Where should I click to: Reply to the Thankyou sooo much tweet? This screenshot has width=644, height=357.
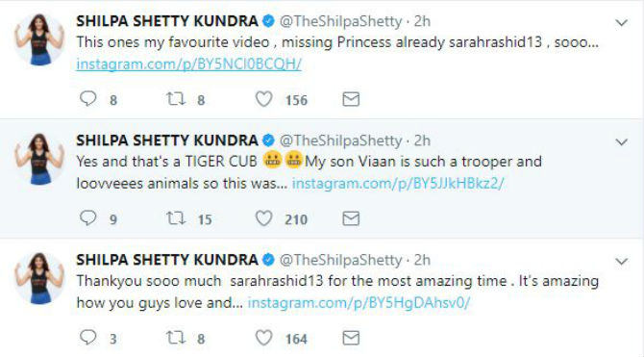tap(87, 337)
